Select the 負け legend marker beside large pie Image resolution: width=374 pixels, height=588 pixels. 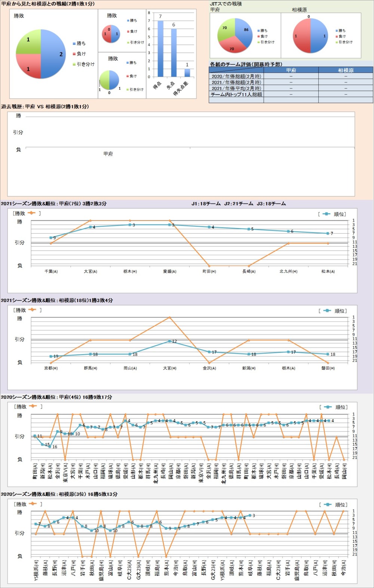coord(74,54)
